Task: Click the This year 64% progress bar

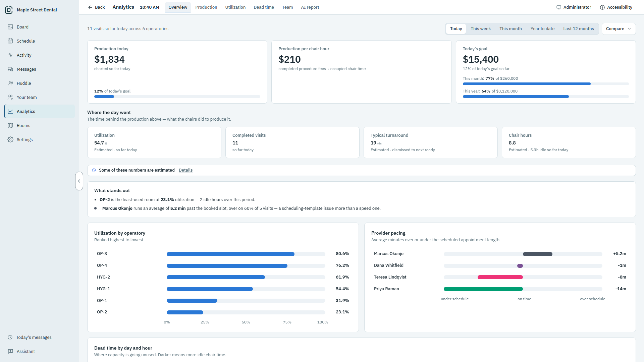Action: coord(546,97)
